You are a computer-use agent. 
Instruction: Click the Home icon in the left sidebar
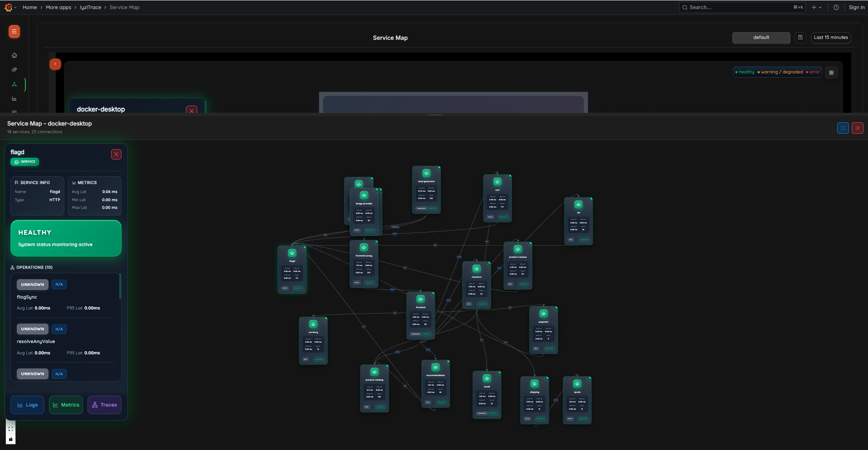(14, 55)
